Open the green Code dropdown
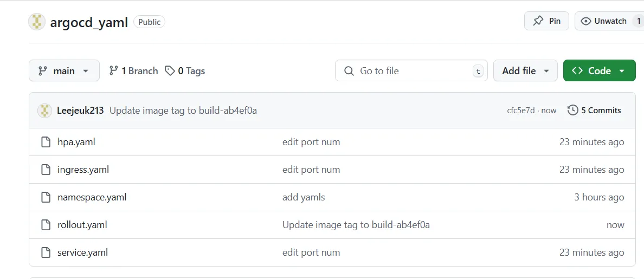Image resolution: width=644 pixels, height=279 pixels. 599,70
